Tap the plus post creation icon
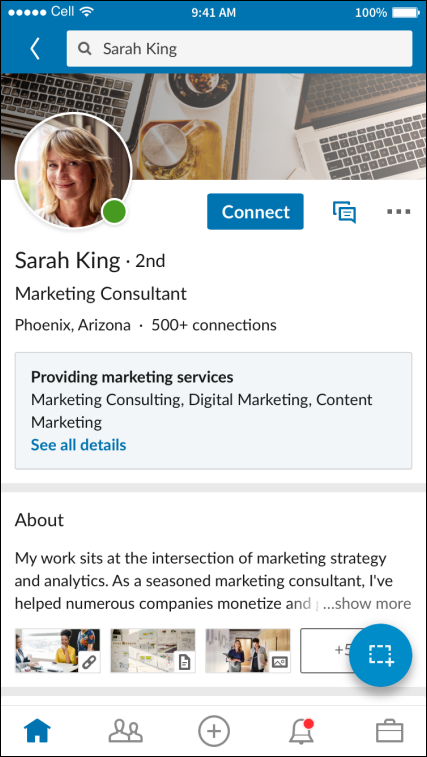 pyautogui.click(x=214, y=731)
